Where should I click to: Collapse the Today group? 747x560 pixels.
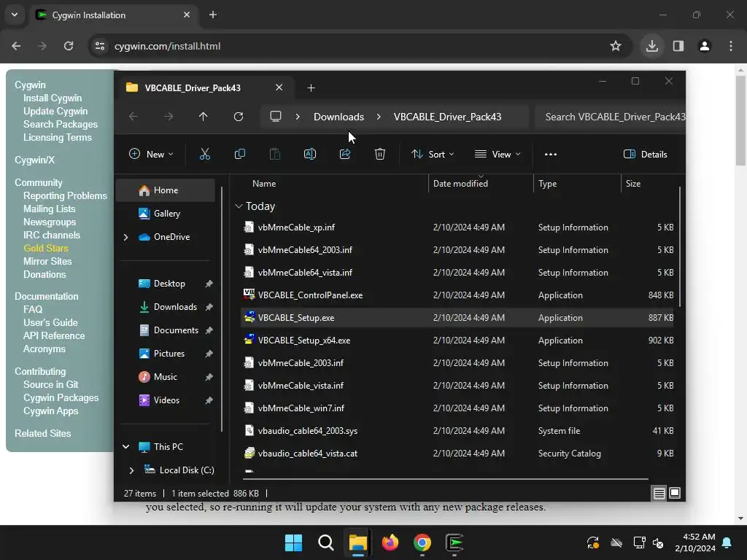pyautogui.click(x=239, y=206)
